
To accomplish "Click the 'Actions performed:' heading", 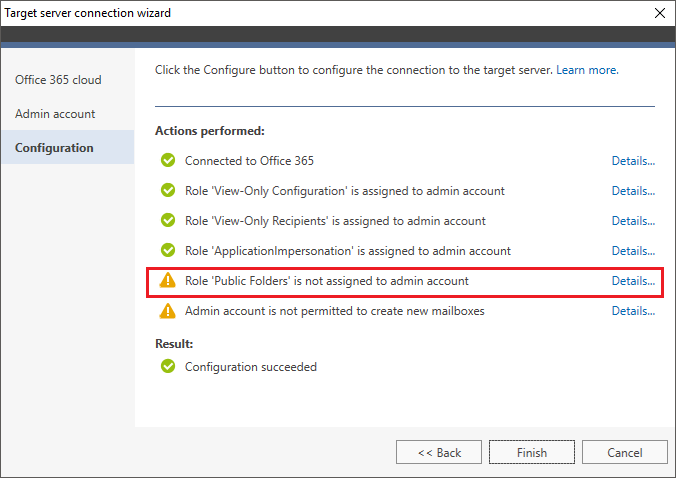I will click(x=210, y=131).
